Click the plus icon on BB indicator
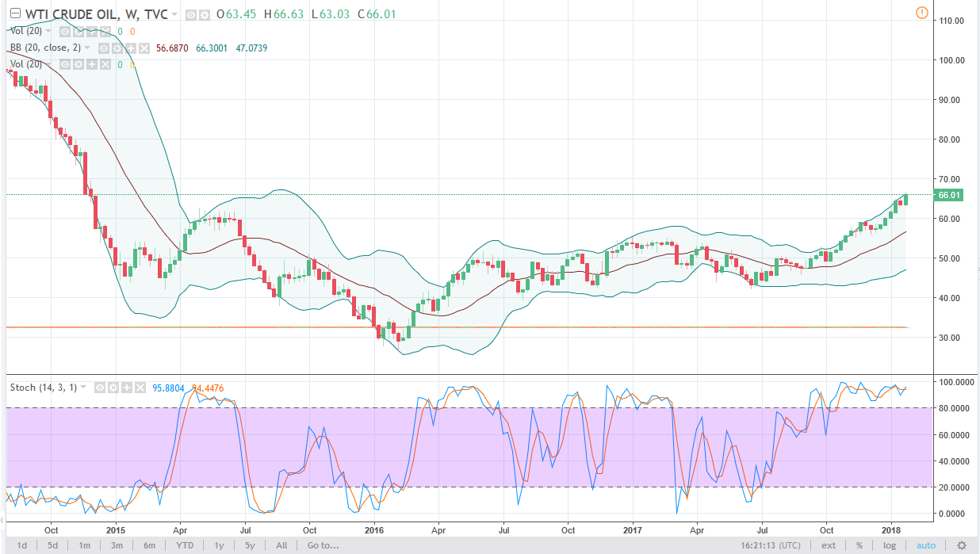This screenshot has width=980, height=554. tap(131, 48)
